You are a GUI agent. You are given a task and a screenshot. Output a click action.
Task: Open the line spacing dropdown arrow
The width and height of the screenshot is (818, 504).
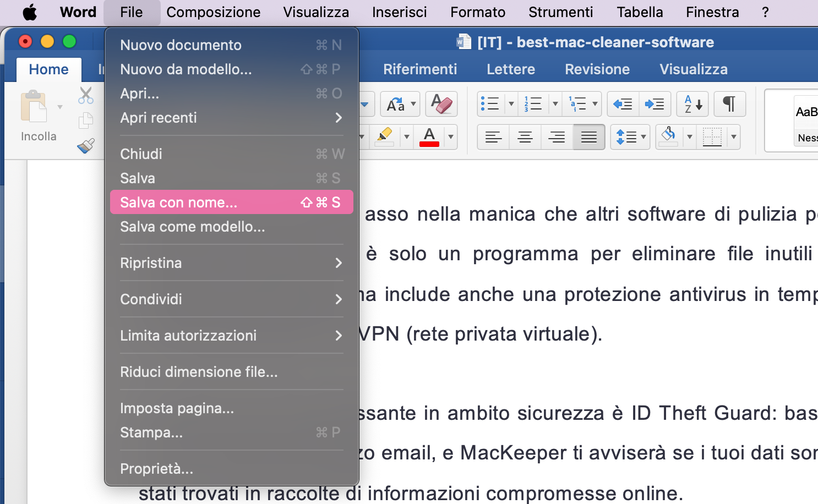coord(644,136)
